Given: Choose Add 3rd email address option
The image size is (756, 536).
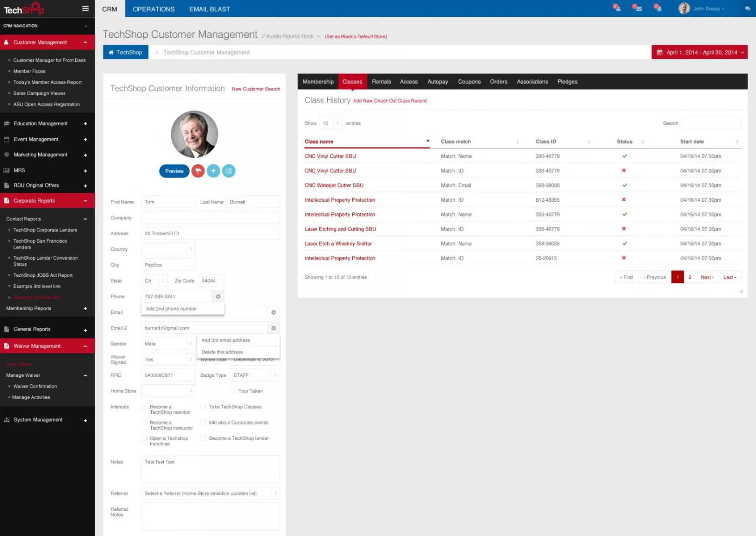Looking at the screenshot, I should point(238,340).
